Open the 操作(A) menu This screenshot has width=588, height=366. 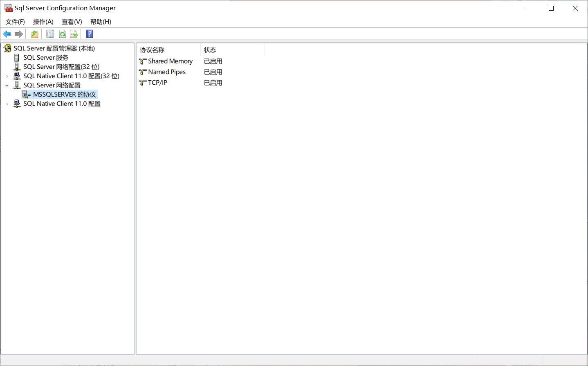point(43,22)
